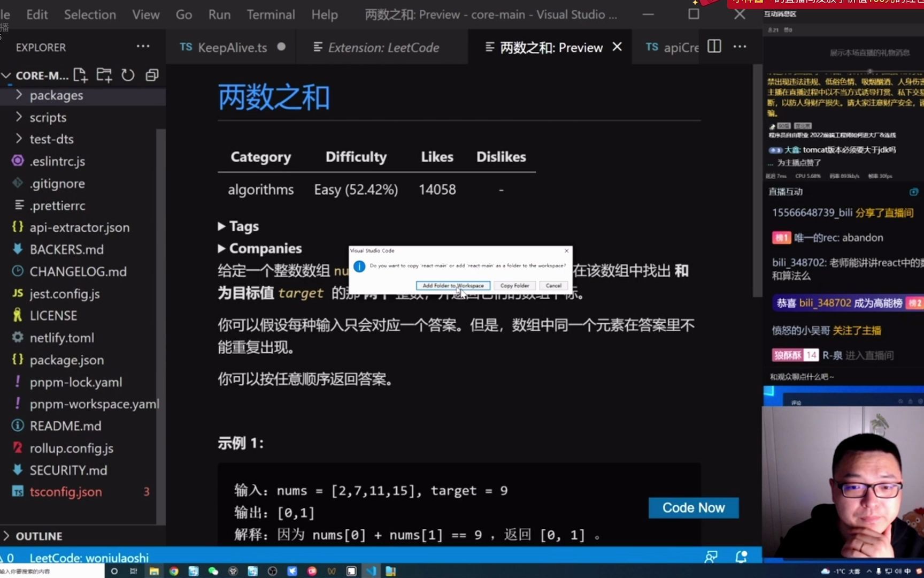Click Add Folder to Workspace button

pyautogui.click(x=453, y=285)
